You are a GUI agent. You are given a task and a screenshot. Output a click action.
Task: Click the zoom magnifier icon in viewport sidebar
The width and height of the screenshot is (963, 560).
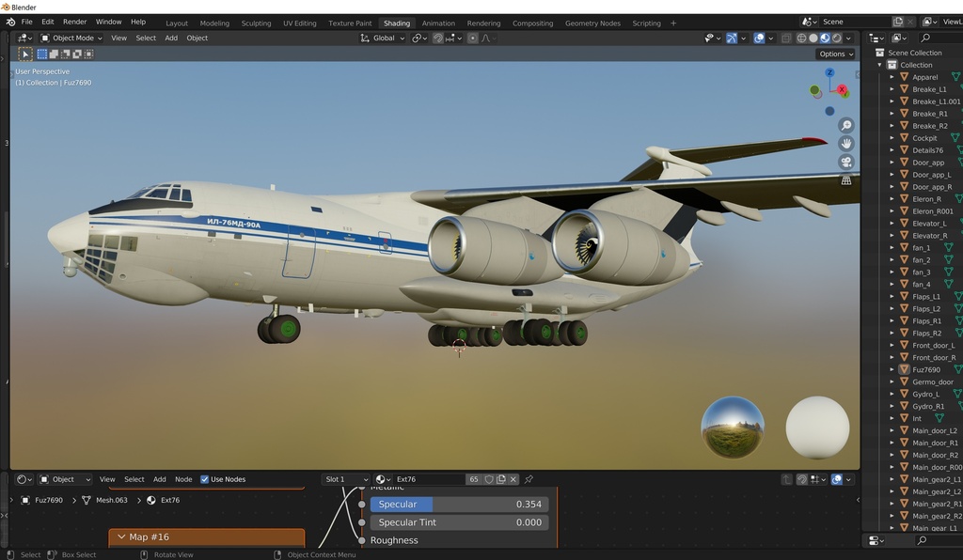pyautogui.click(x=847, y=124)
